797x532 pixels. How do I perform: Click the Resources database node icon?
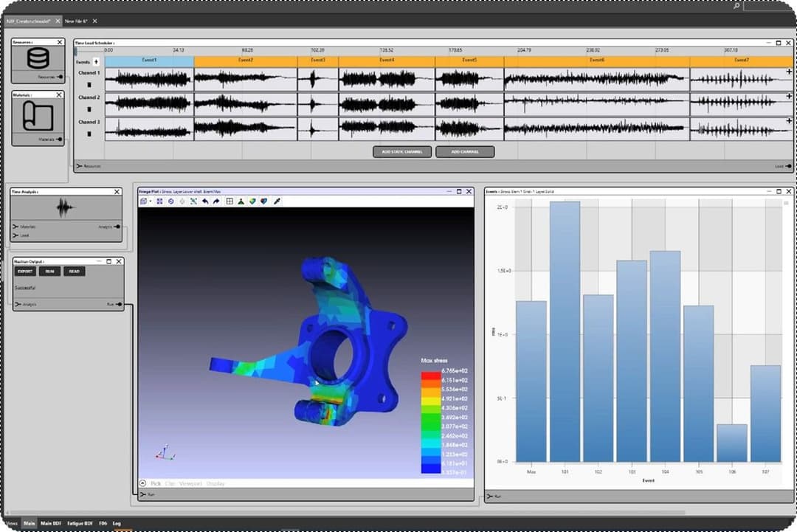(x=38, y=59)
